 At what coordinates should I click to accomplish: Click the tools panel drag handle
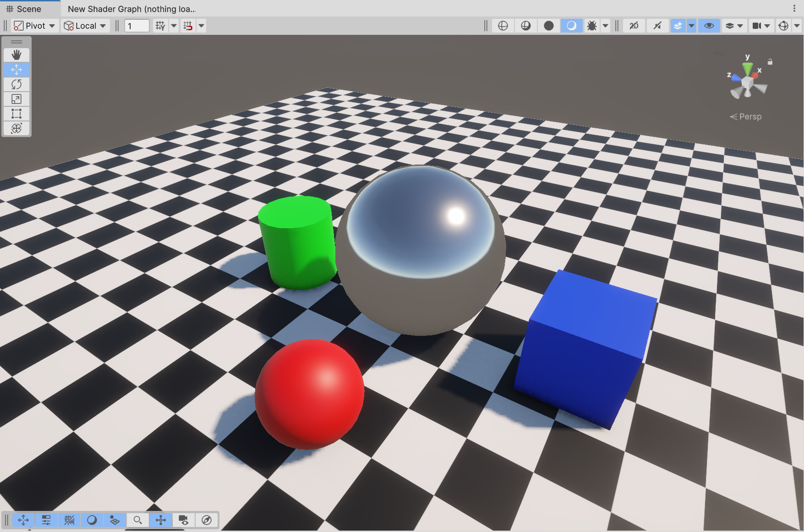click(16, 42)
